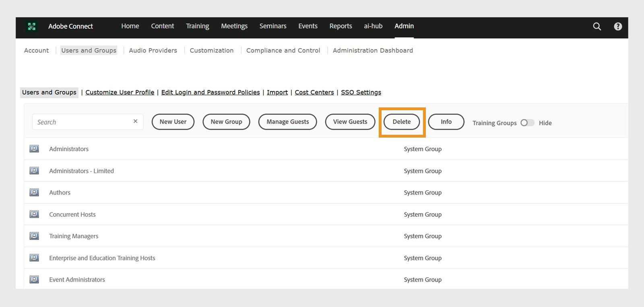Select the Event Administrators row name

(x=77, y=279)
